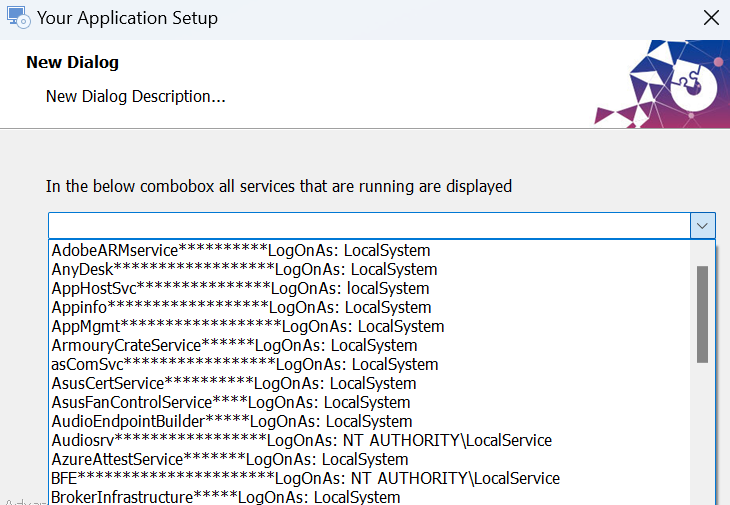Screen dimensions: 730x505
Task: Collapse the services combobox dropdown arrow
Action: [x=703, y=226]
